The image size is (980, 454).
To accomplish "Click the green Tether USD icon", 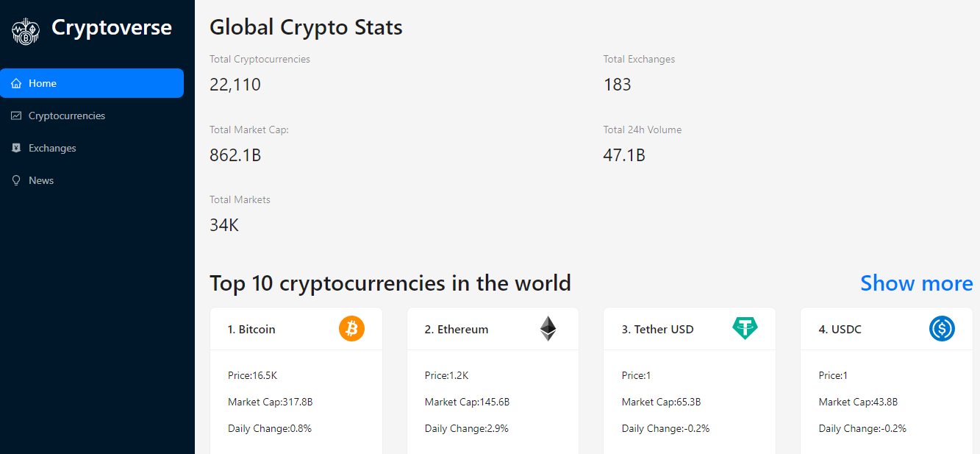I will 745,328.
